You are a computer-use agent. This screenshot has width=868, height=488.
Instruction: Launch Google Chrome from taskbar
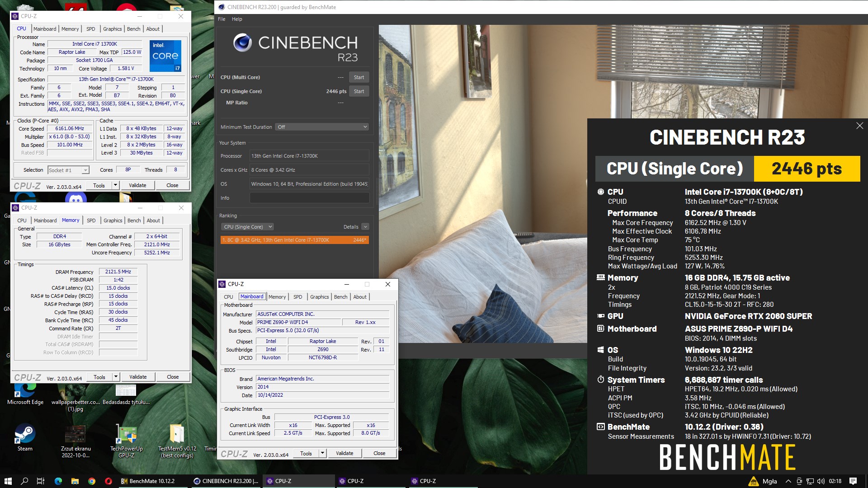(92, 481)
